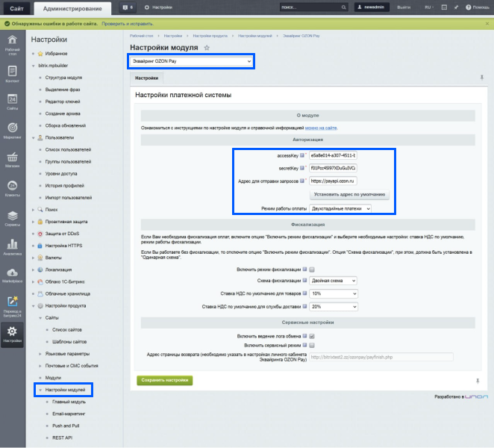Switch to the Сайт top tab
Viewport: 494px width, 448px height.
pos(16,8)
